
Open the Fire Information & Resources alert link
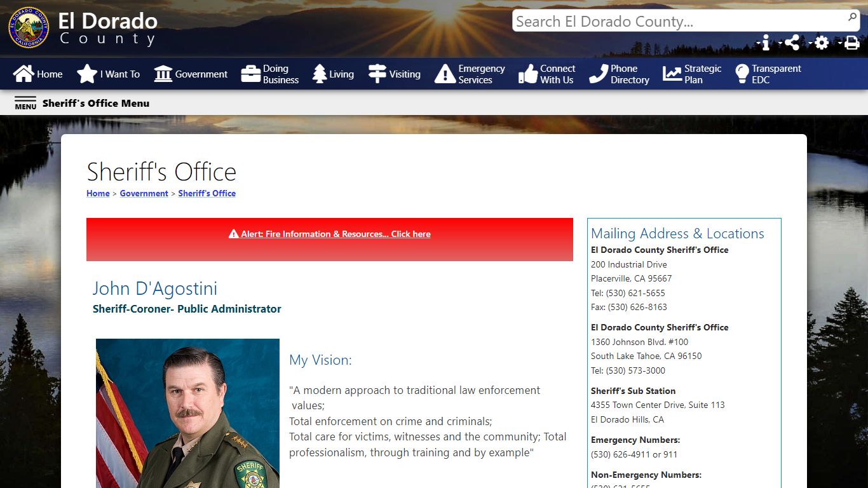pyautogui.click(x=330, y=234)
